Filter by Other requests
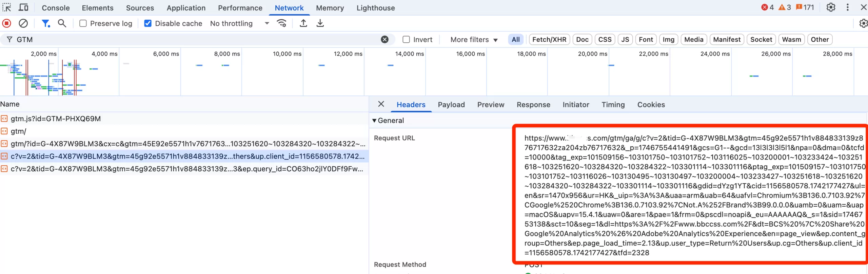868x274 pixels. click(x=820, y=39)
